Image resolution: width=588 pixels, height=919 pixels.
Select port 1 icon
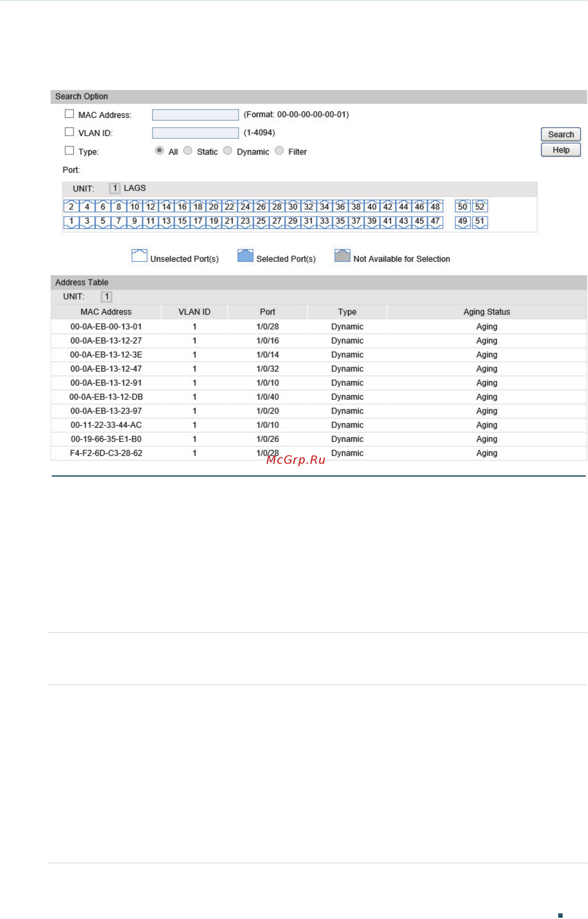[71, 222]
